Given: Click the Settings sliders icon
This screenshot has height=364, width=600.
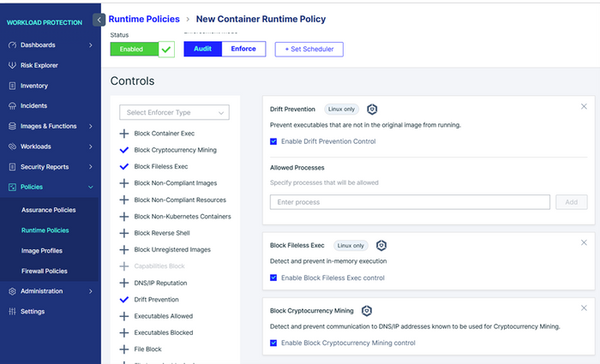Looking at the screenshot, I should pyautogui.click(x=12, y=312).
